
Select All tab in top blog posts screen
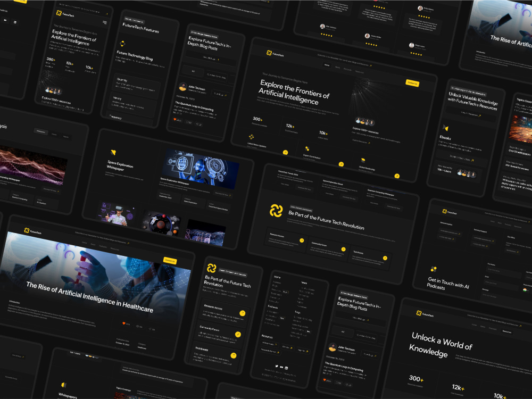pos(193,71)
